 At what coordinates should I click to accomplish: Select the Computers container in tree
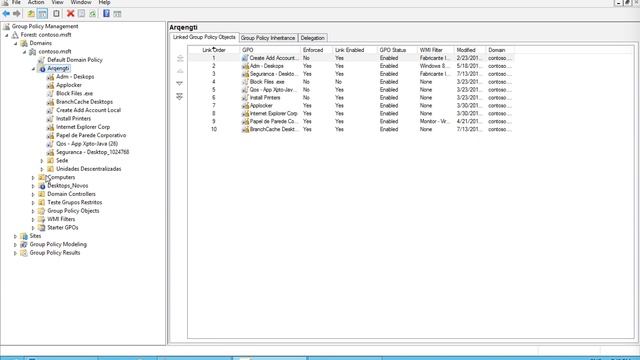62,178
